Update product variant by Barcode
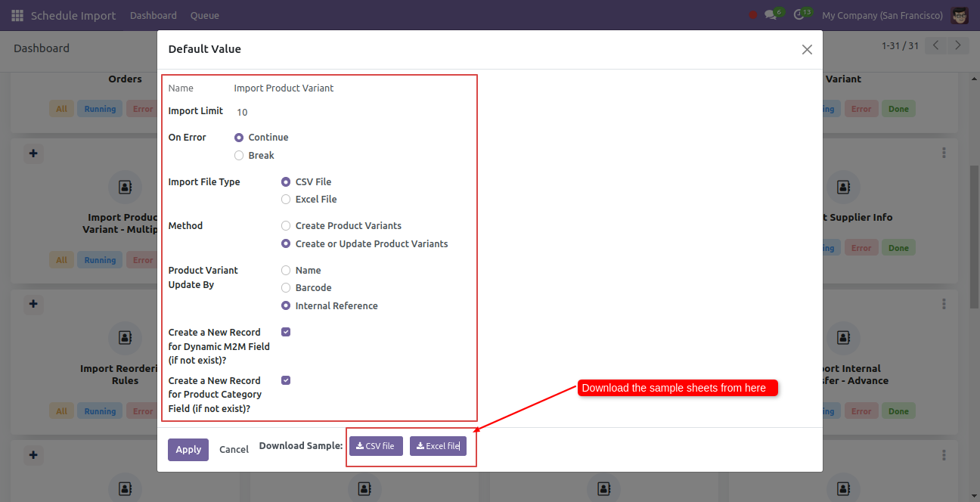This screenshot has width=980, height=502. 286,287
